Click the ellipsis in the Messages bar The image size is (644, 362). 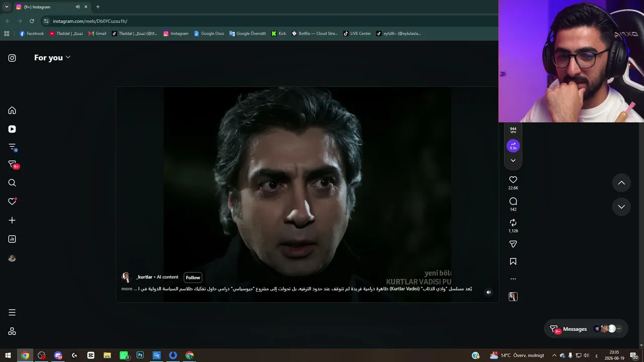[619, 329]
